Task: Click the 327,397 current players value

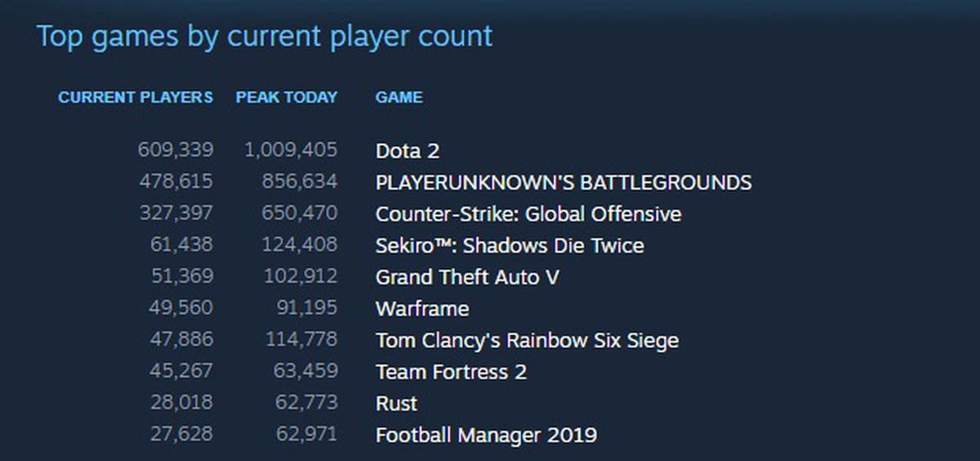Action: 176,214
